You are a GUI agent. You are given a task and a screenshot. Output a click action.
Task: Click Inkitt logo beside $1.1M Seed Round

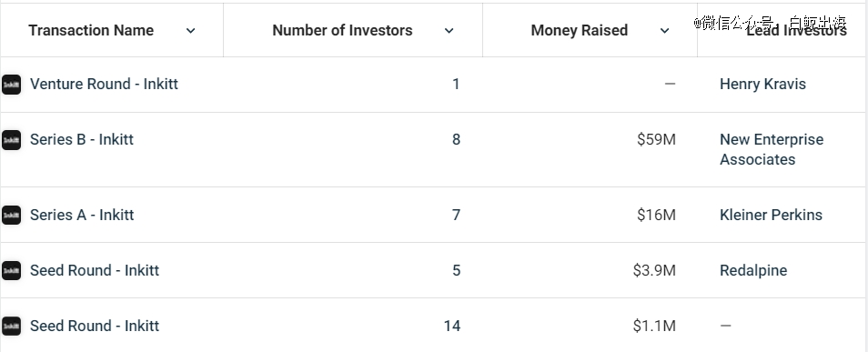[11, 326]
